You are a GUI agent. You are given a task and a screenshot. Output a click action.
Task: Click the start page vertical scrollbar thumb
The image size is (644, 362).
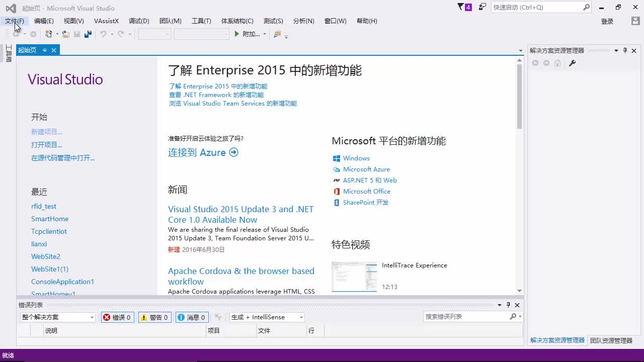(519, 97)
